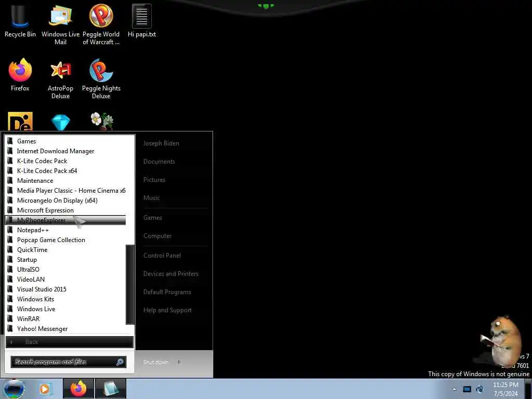Viewport: 532px width, 399px height.
Task: Click the Start orb button
Action: click(x=14, y=389)
